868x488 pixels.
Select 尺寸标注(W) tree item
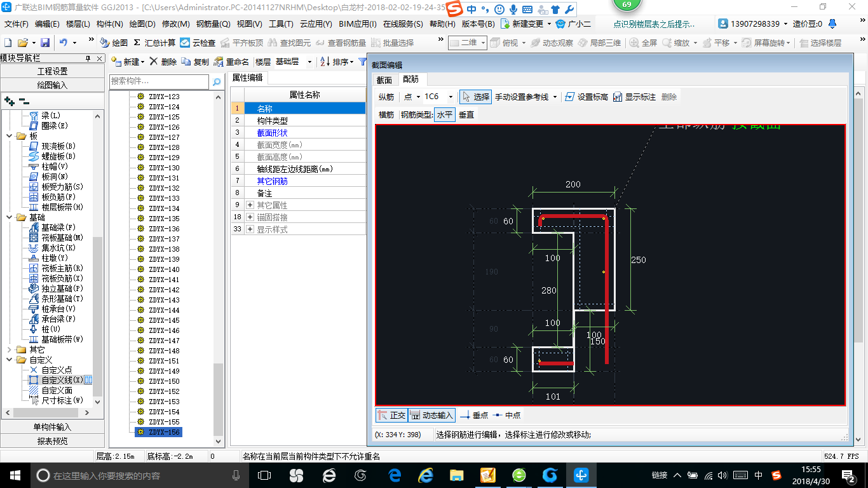pyautogui.click(x=55, y=400)
